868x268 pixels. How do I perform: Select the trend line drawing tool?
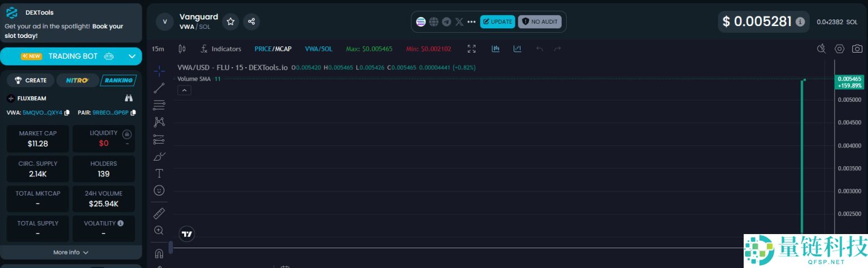click(159, 88)
